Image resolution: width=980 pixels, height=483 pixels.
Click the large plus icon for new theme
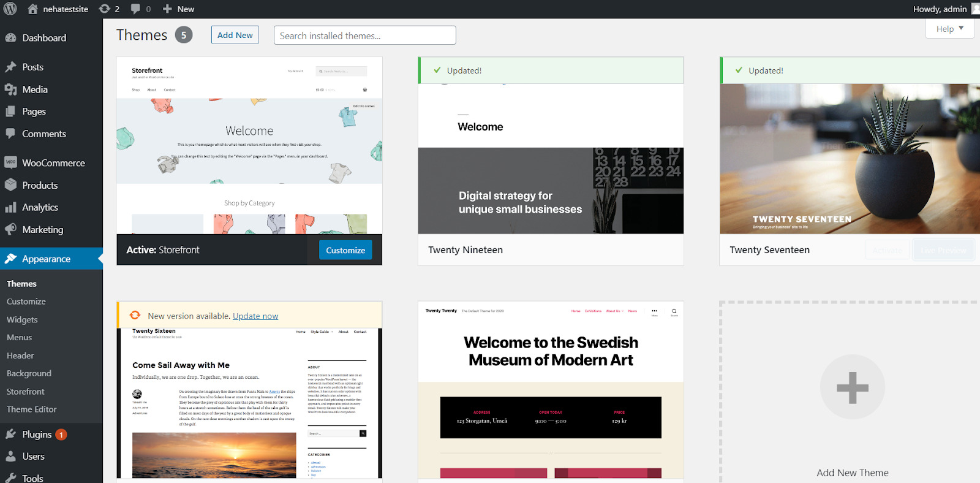tap(853, 387)
